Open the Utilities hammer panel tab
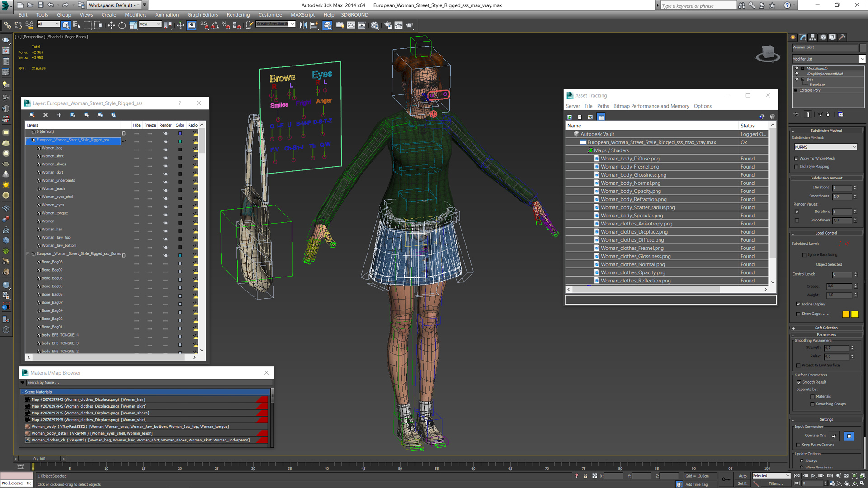The width and height of the screenshot is (868, 488). [x=842, y=38]
